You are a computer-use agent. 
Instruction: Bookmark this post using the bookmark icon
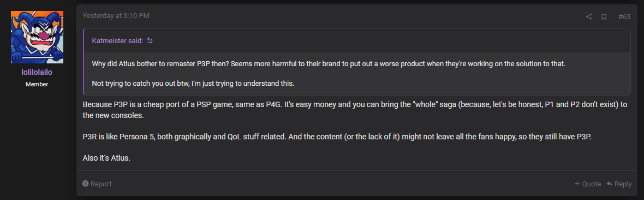[x=604, y=16]
